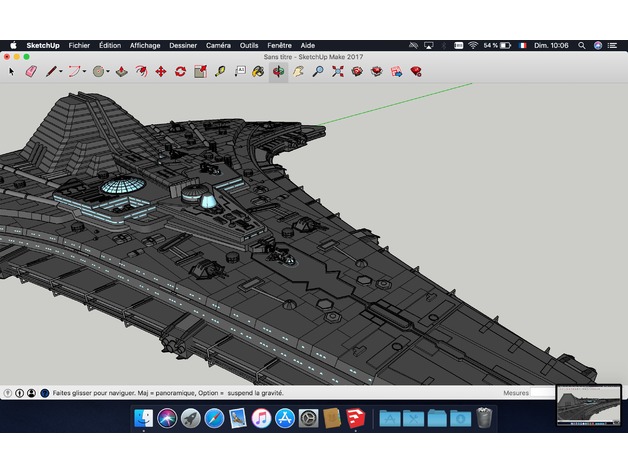628x472 pixels.
Task: Open the Affichage menu
Action: point(145,45)
